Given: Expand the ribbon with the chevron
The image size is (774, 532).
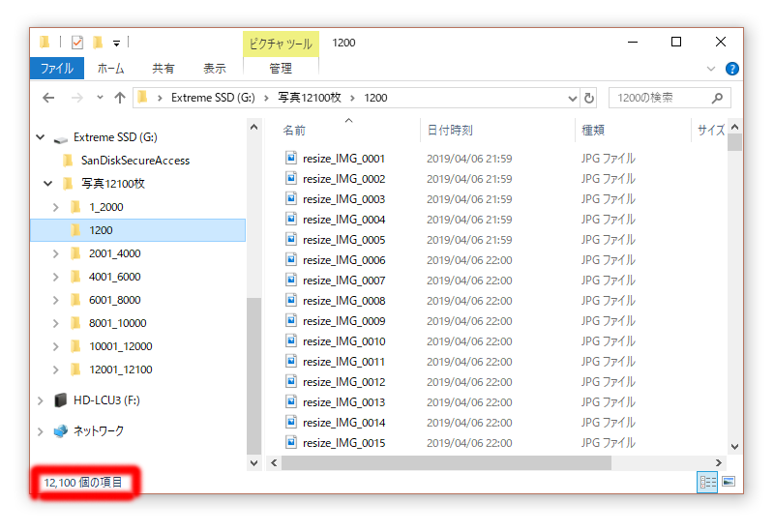Looking at the screenshot, I should (711, 69).
